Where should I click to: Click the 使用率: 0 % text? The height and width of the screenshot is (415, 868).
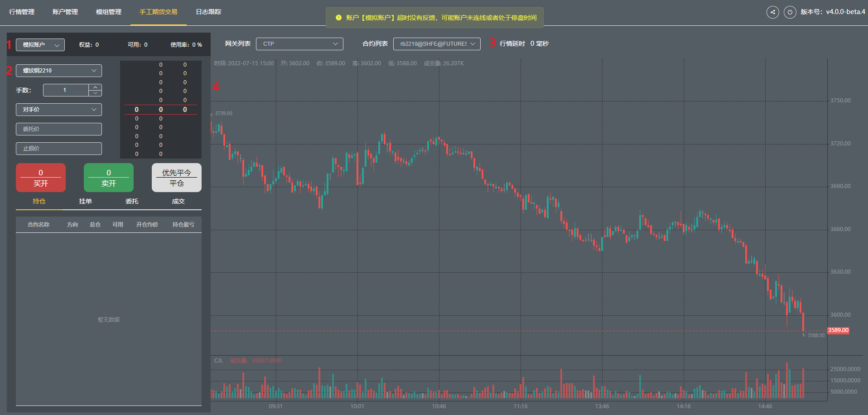click(186, 45)
